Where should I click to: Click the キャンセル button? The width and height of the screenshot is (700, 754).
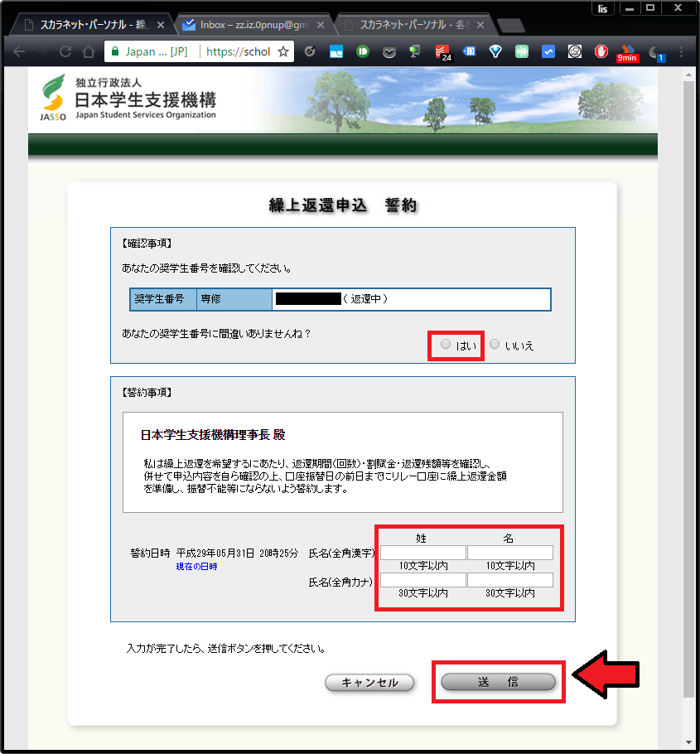pyautogui.click(x=369, y=683)
